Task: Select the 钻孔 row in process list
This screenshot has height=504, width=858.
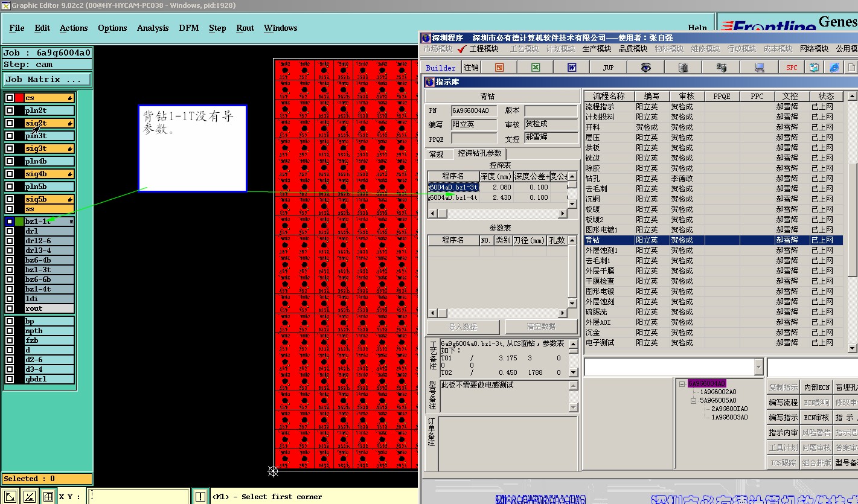Action: [x=713, y=179]
